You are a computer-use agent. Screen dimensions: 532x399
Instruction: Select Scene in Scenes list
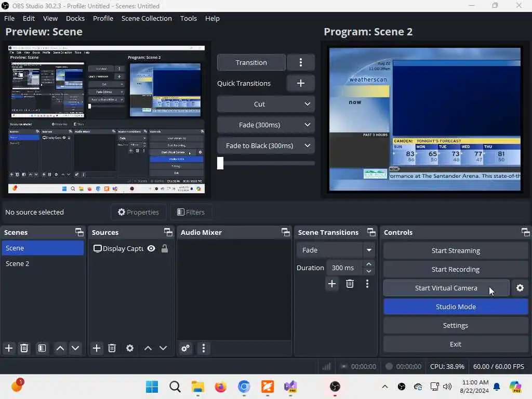pyautogui.click(x=43, y=248)
